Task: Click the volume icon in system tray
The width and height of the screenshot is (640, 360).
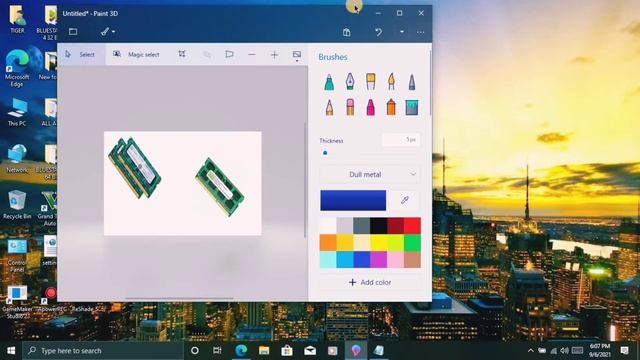Action: 565,351
